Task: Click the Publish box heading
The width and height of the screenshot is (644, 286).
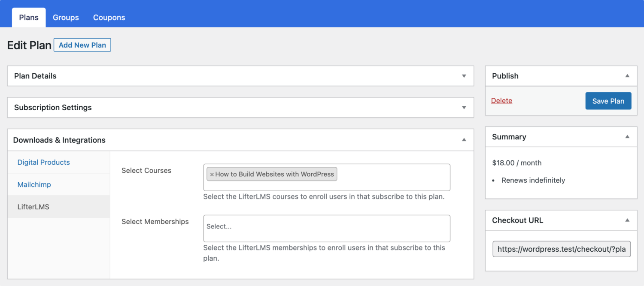Action: [505, 76]
